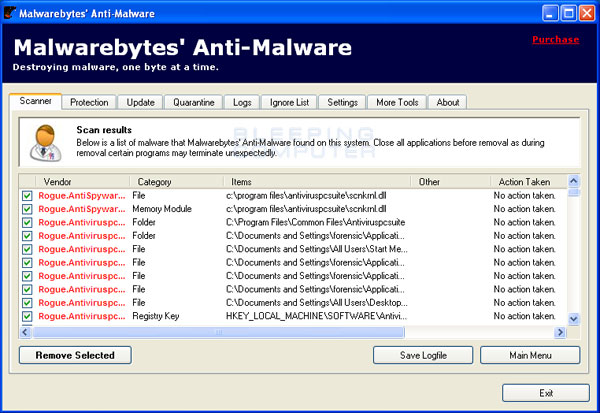Screen dimensions: 600x413
Task: Select the first scnkrnl.dll file path entry
Action: click(x=306, y=196)
